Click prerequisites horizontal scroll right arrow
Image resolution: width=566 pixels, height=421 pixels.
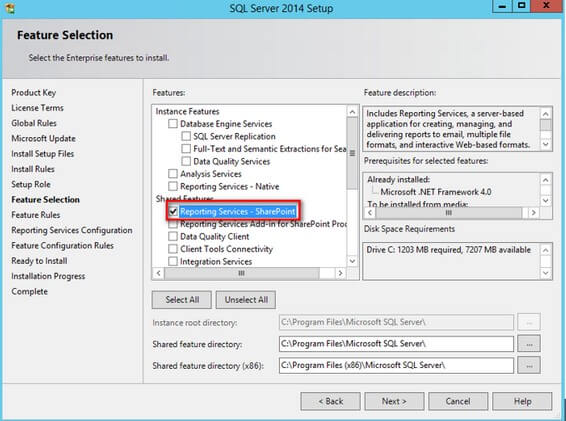point(534,213)
